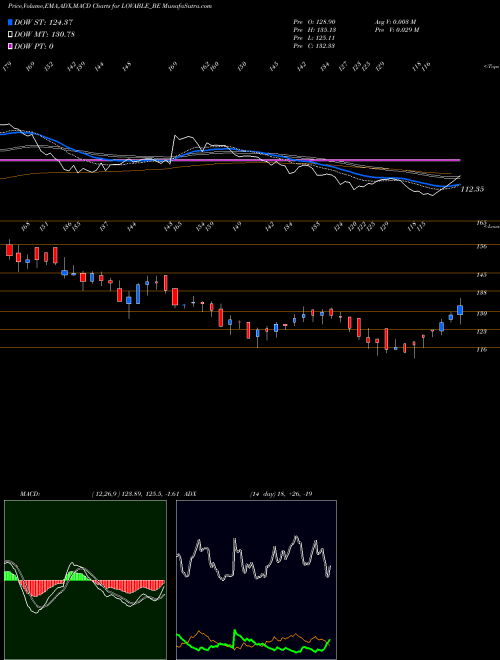Click the dark navy ADX chart panel

(256, 580)
